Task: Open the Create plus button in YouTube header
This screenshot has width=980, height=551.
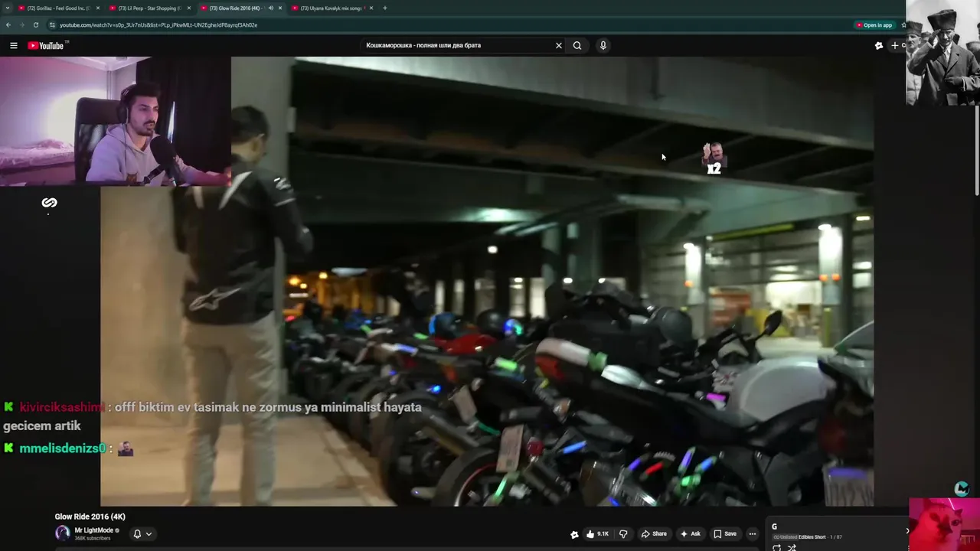Action: 897,46
